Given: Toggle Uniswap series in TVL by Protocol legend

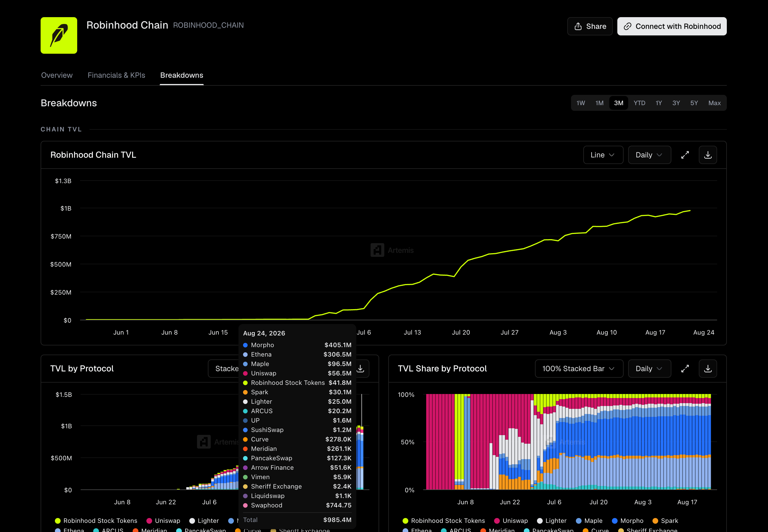Looking at the screenshot, I should tap(163, 521).
